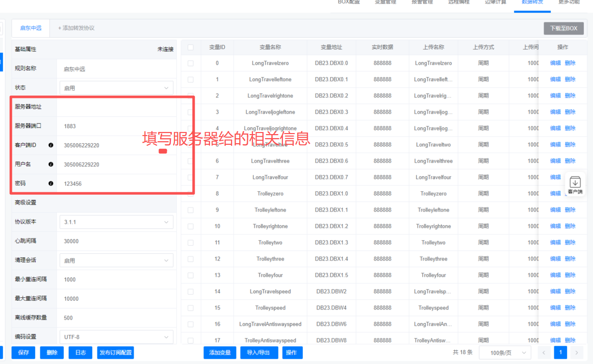Go to next page with right arrow

pos(577,352)
